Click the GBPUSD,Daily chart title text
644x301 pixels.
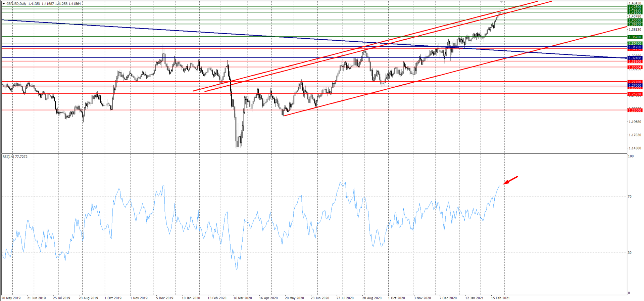16,4
